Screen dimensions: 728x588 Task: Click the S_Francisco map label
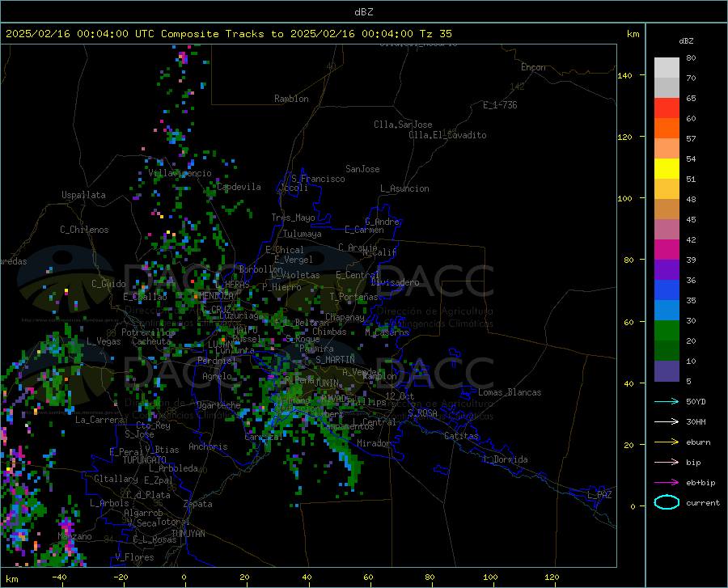pyautogui.click(x=318, y=179)
